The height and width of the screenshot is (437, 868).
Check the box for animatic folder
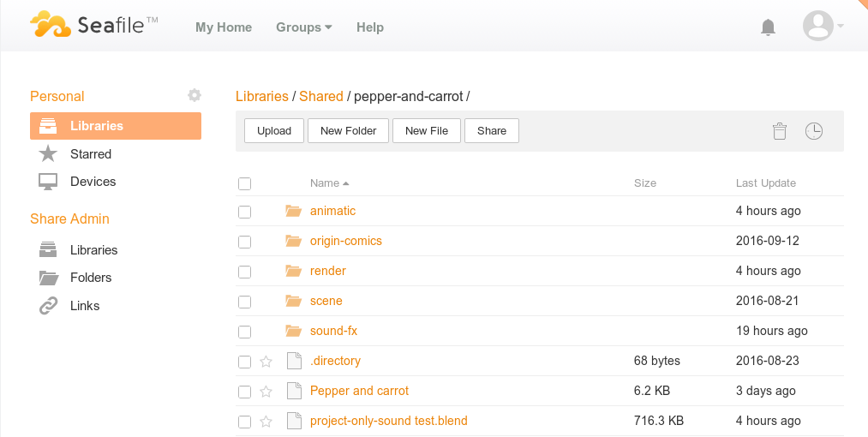click(x=245, y=212)
